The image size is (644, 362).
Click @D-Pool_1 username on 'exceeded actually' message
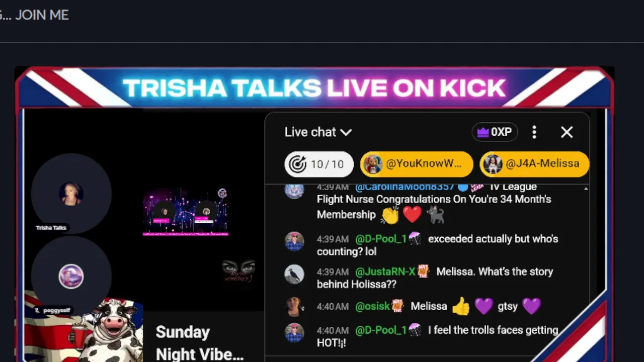[380, 239]
